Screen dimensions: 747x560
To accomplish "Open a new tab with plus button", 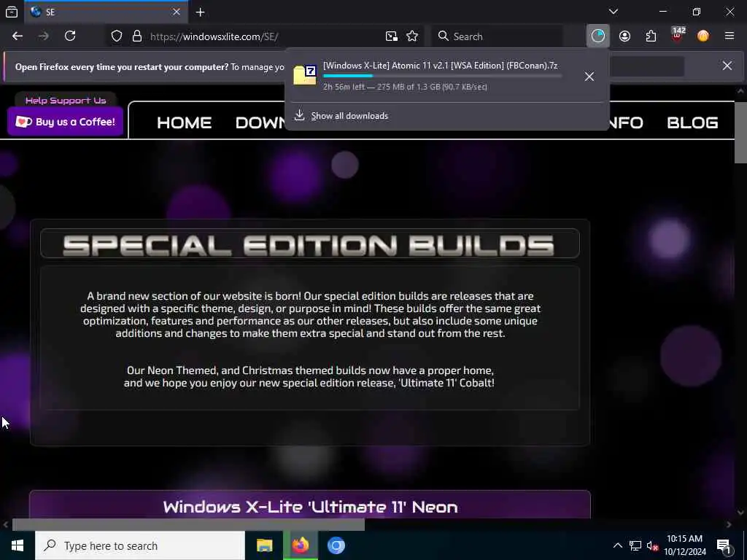I will click(x=200, y=12).
